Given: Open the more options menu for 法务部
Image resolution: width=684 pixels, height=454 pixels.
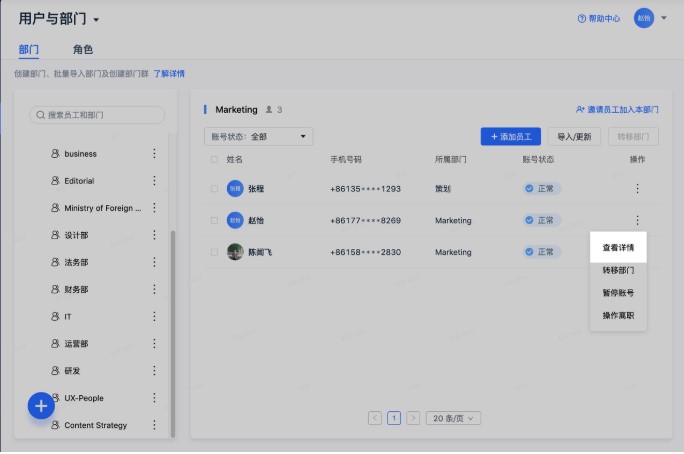Looking at the screenshot, I should click(154, 262).
